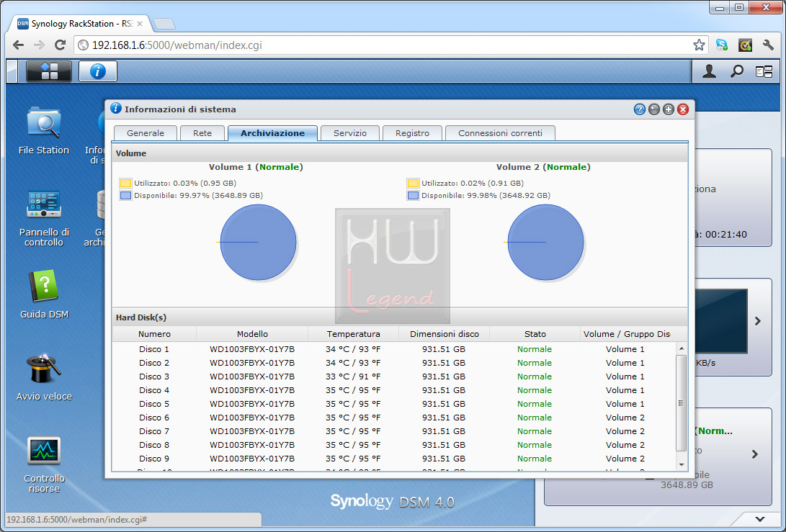Image resolution: width=786 pixels, height=532 pixels.
Task: Click the Volume 1 (Normale) heading
Action: coord(256,167)
